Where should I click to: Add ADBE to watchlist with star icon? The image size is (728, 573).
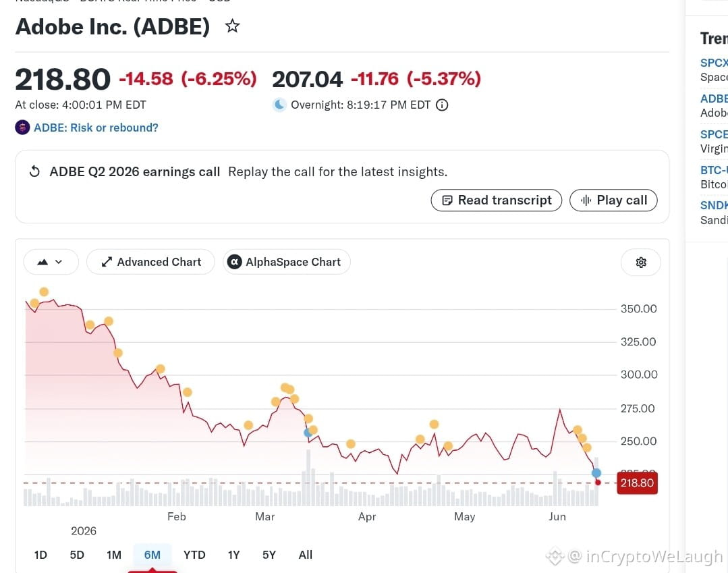[232, 26]
